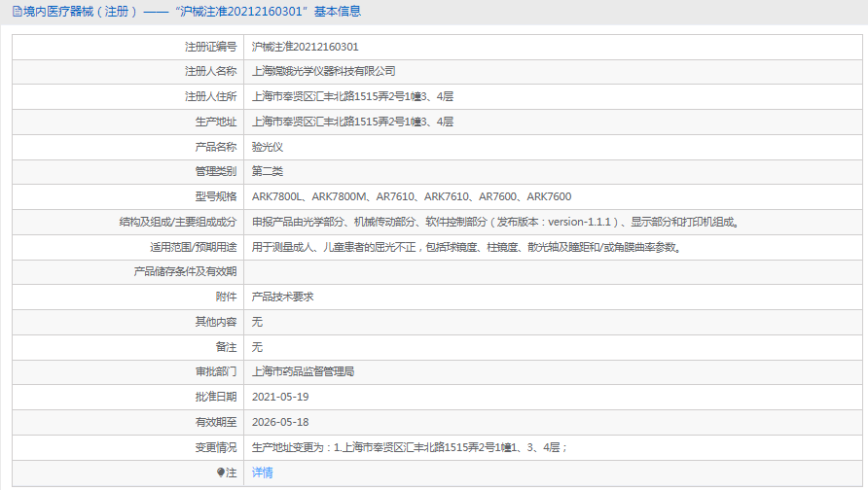
Task: Open the 详情 link
Action: 263,472
